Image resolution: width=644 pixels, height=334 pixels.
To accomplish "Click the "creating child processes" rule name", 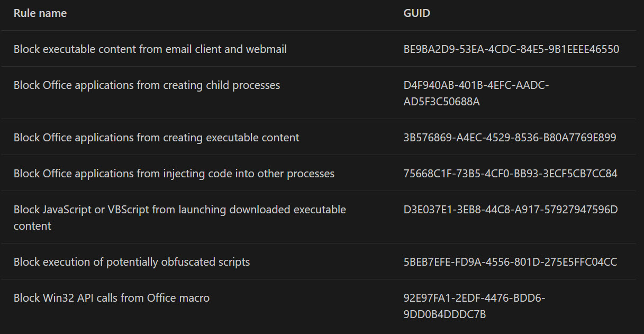I will coord(147,85).
